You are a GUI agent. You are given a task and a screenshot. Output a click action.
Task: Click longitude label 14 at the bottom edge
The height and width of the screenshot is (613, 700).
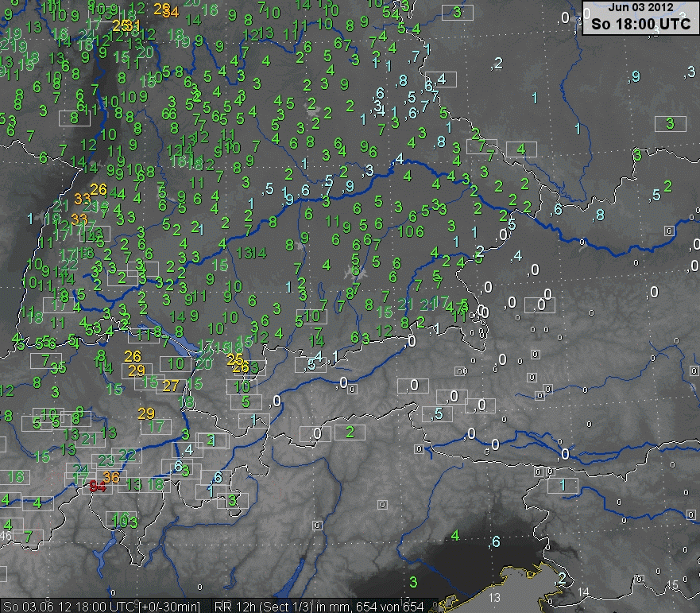pyautogui.click(x=584, y=592)
